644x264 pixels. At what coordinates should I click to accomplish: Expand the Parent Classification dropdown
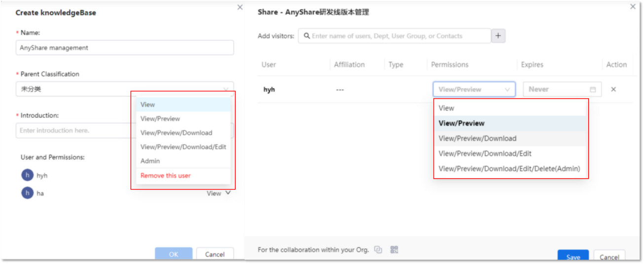tap(125, 89)
